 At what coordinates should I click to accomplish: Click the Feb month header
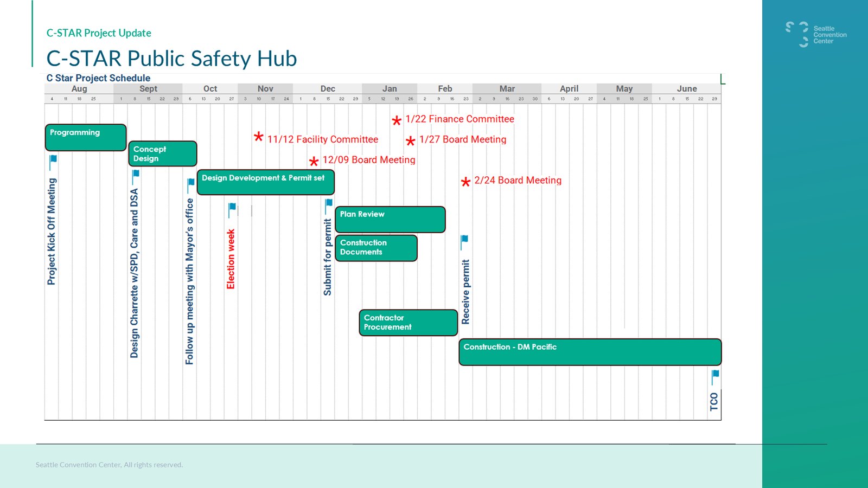coord(445,88)
